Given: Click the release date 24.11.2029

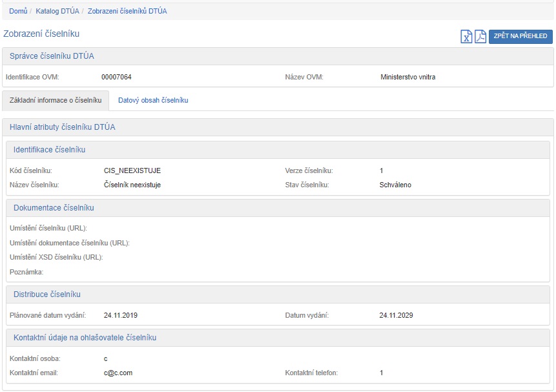Looking at the screenshot, I should [x=396, y=315].
